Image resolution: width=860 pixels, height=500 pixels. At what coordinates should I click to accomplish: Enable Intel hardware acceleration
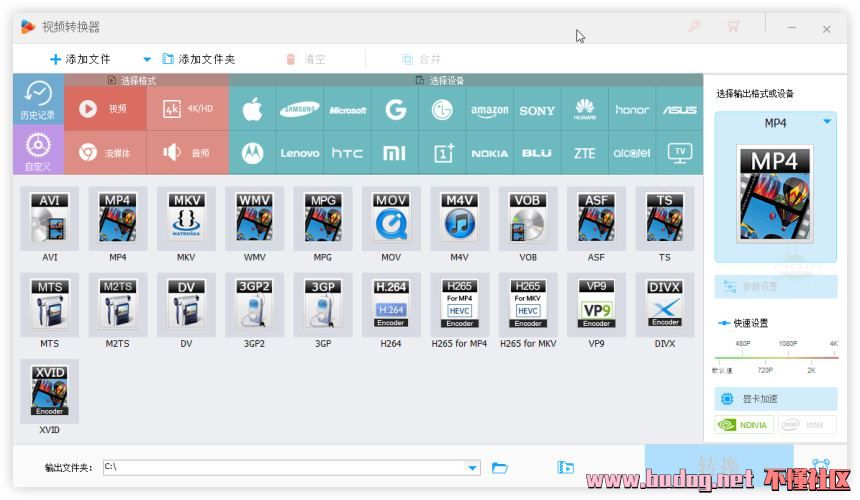click(806, 425)
